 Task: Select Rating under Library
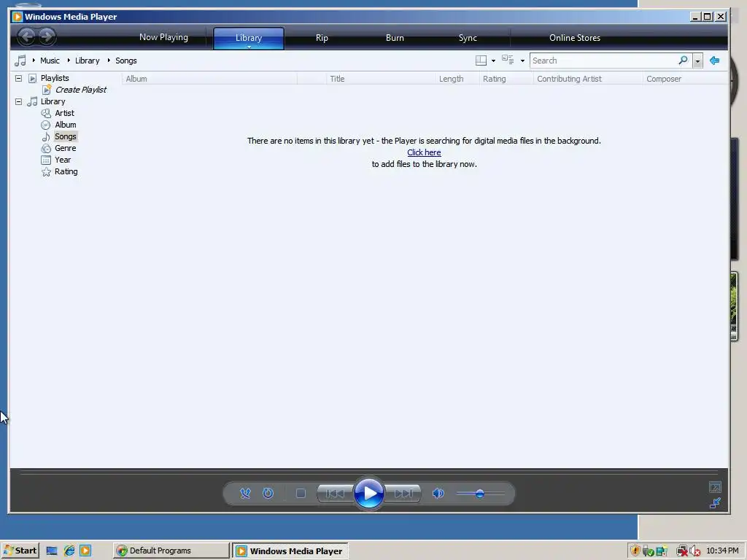pyautogui.click(x=66, y=171)
